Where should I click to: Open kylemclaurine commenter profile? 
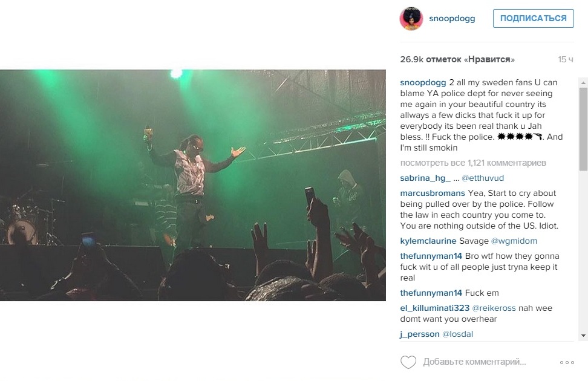tap(428, 241)
